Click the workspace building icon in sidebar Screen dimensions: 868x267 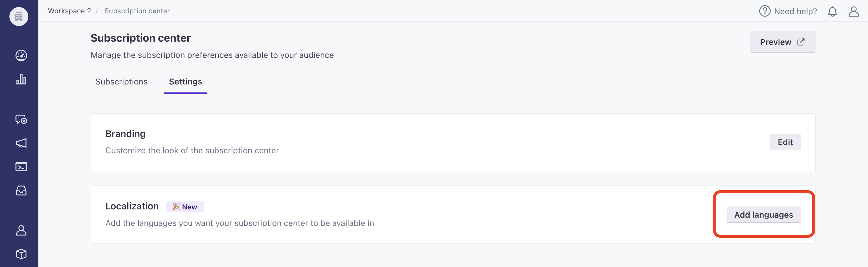pos(19,17)
